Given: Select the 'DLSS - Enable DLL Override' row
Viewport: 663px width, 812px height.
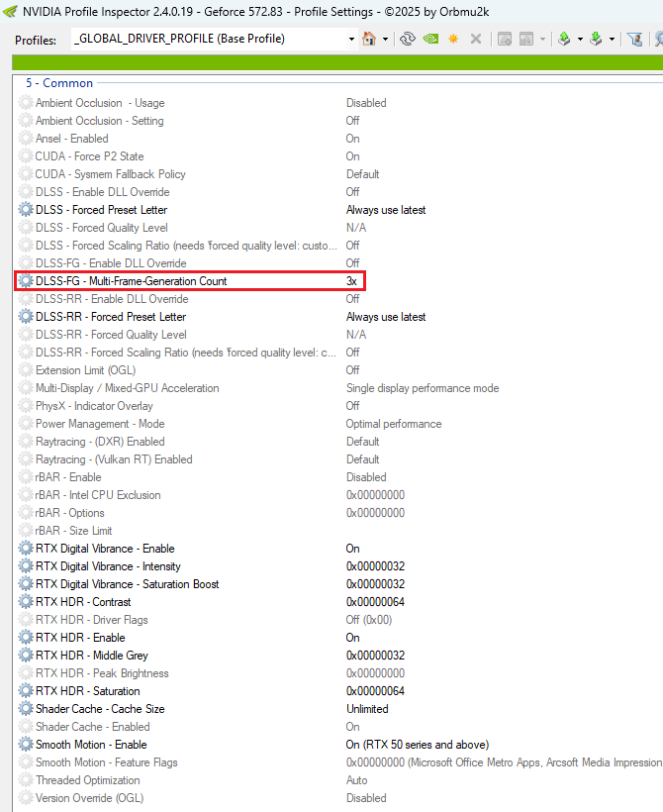Looking at the screenshot, I should tap(337, 192).
